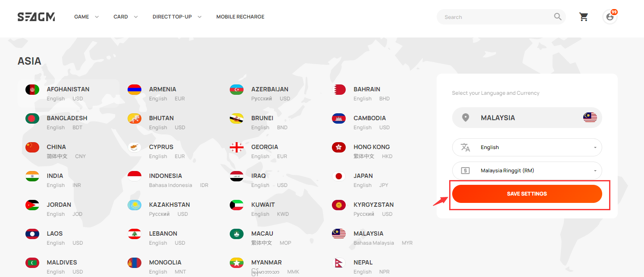Select the Kazakhstan flag icon
This screenshot has width=644, height=277.
(x=134, y=205)
